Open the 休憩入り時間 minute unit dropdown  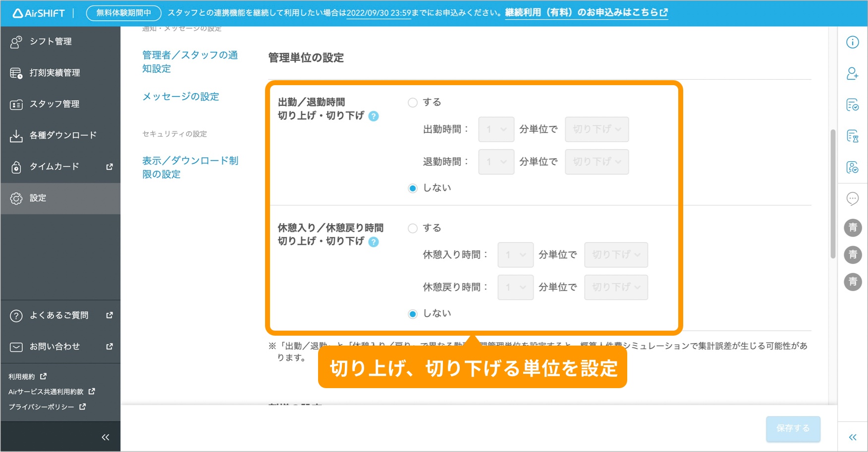click(x=515, y=255)
